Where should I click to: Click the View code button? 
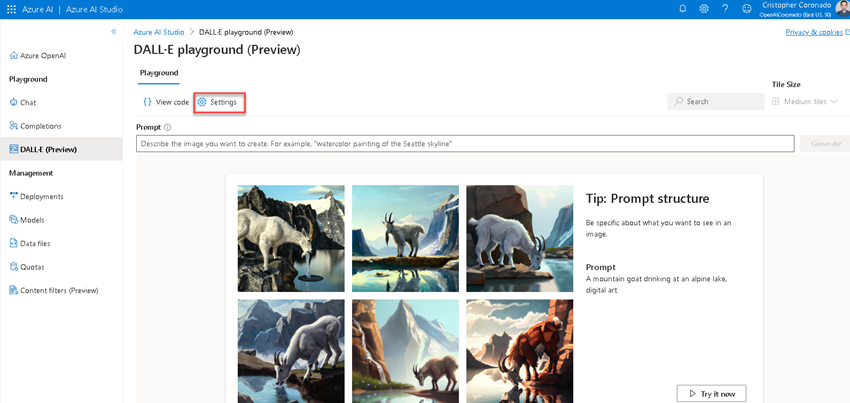click(165, 102)
